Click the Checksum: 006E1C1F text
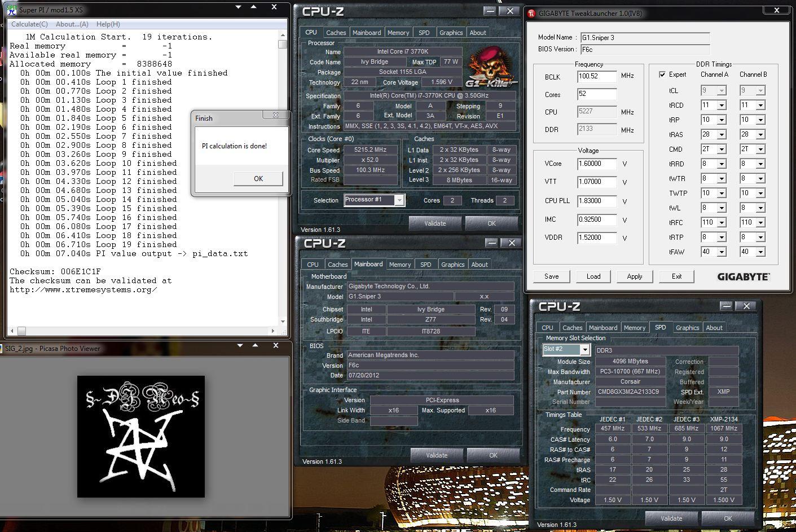Viewport: 796px width, 532px height. tap(55, 271)
